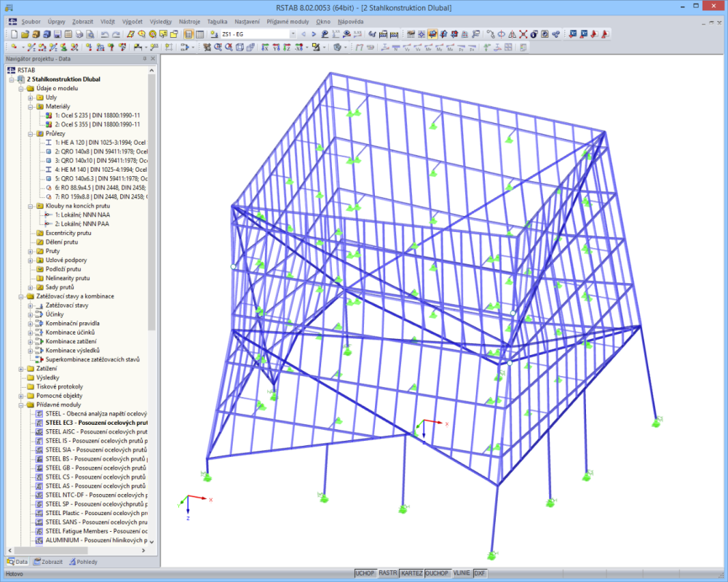The image size is (728, 582).
Task: Expand the Uzly tree node
Action: (x=30, y=97)
